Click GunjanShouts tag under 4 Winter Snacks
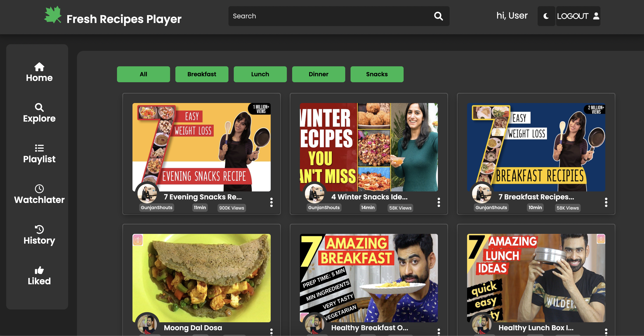The width and height of the screenshot is (644, 336). tap(324, 208)
